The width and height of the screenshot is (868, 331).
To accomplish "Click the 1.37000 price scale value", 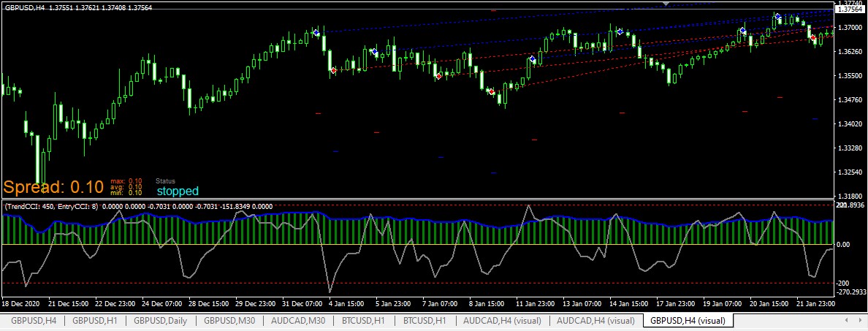I will [x=850, y=27].
